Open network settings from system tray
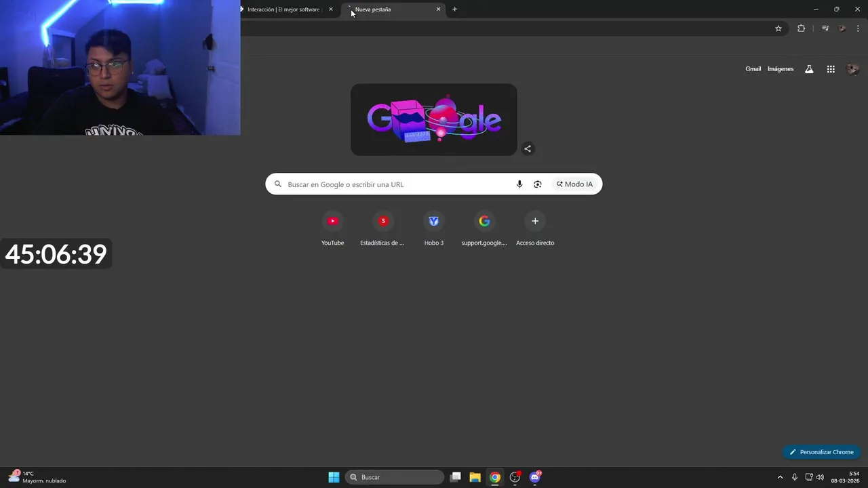This screenshot has height=488, width=868. [809, 477]
